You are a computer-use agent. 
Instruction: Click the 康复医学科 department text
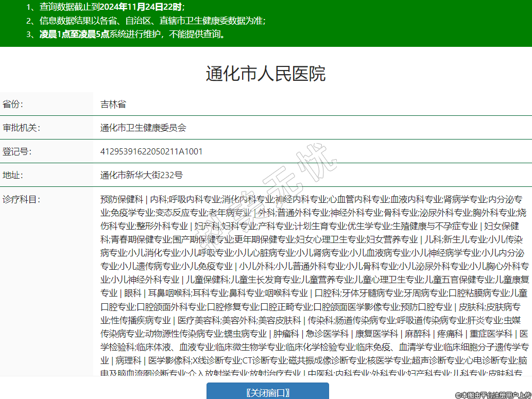(x=377, y=333)
